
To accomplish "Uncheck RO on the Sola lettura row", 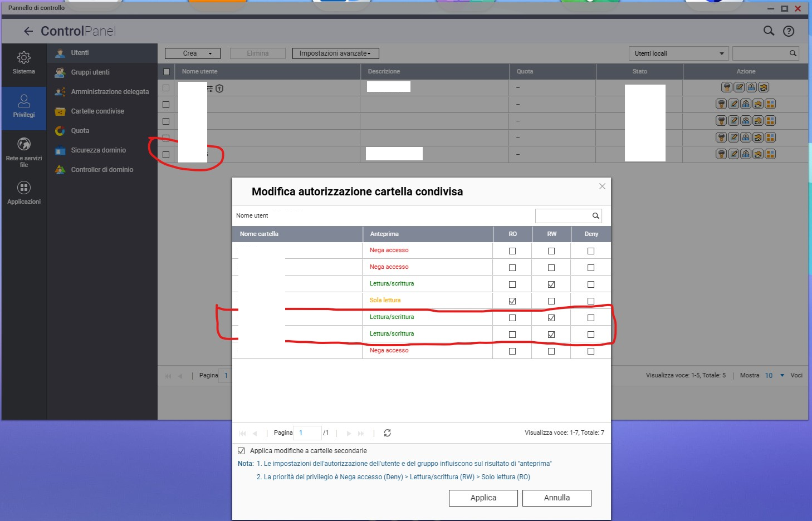I will tap(512, 301).
